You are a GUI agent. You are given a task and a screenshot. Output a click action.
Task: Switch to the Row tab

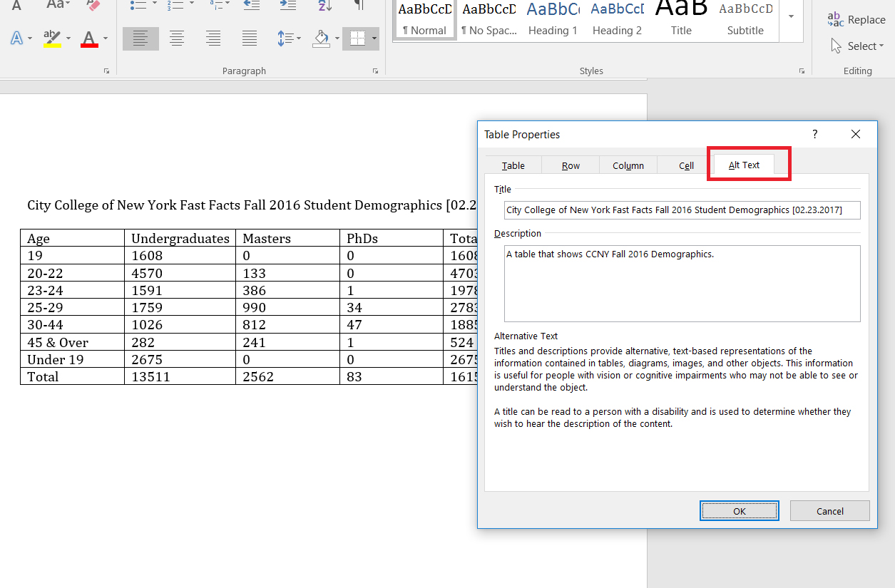[x=571, y=165]
